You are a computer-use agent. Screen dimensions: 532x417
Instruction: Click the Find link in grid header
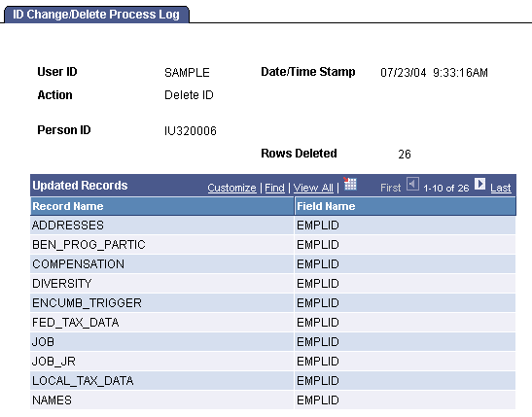274,188
